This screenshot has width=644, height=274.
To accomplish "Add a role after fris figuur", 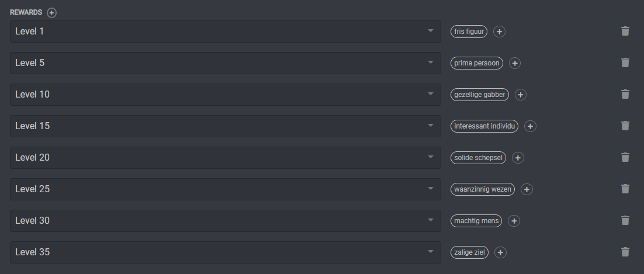I will (x=499, y=32).
